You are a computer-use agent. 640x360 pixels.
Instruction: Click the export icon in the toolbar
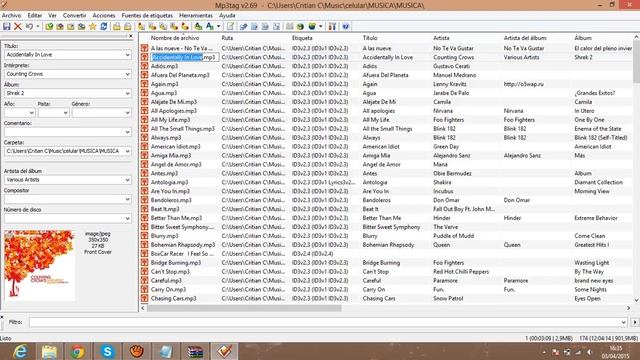coord(244,27)
